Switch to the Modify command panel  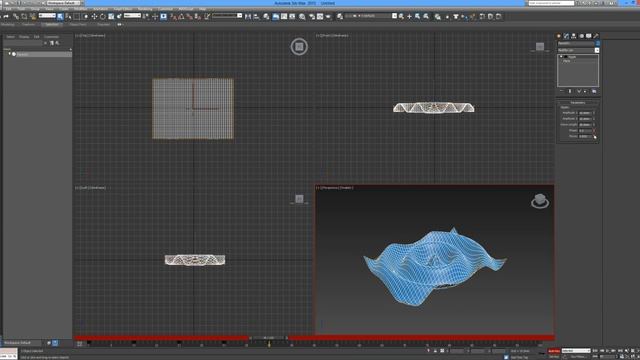(x=566, y=36)
